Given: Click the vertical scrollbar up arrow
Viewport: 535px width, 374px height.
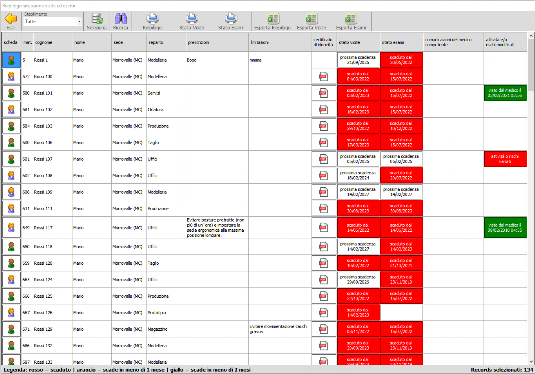Looking at the screenshot, I should [x=531, y=35].
